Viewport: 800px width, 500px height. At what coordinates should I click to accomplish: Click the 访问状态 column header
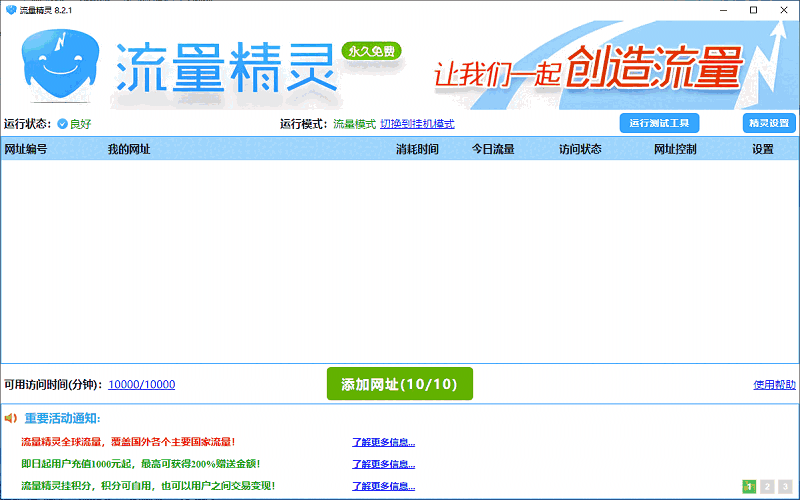coord(580,149)
